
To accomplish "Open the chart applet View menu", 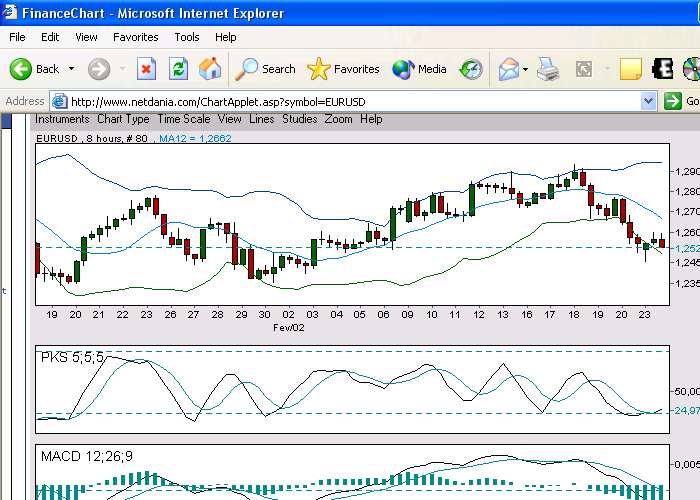I will pyautogui.click(x=229, y=119).
